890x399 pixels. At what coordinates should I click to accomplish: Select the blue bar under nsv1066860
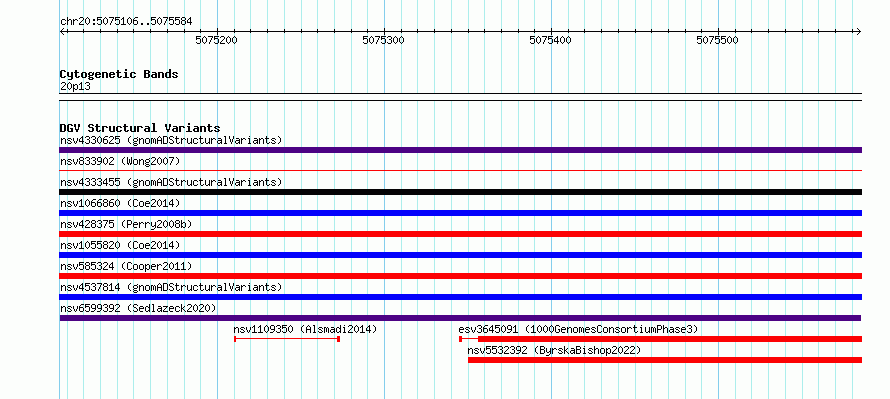coord(460,213)
